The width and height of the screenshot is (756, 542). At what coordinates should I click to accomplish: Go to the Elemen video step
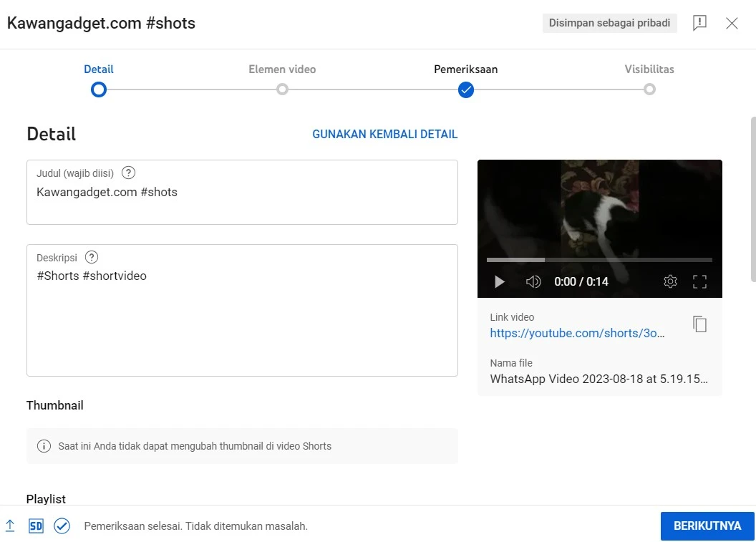[282, 89]
